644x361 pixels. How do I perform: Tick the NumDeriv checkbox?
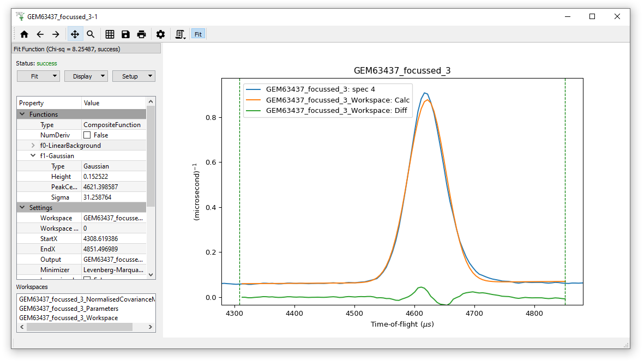click(87, 135)
